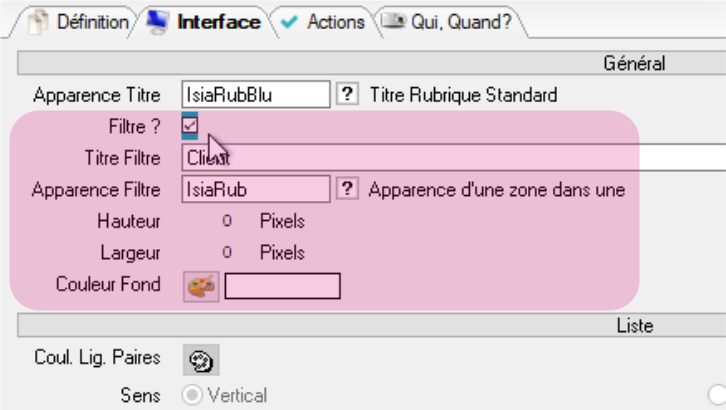The width and height of the screenshot is (726, 410).
Task: Click the Général section header
Action: pyautogui.click(x=634, y=63)
